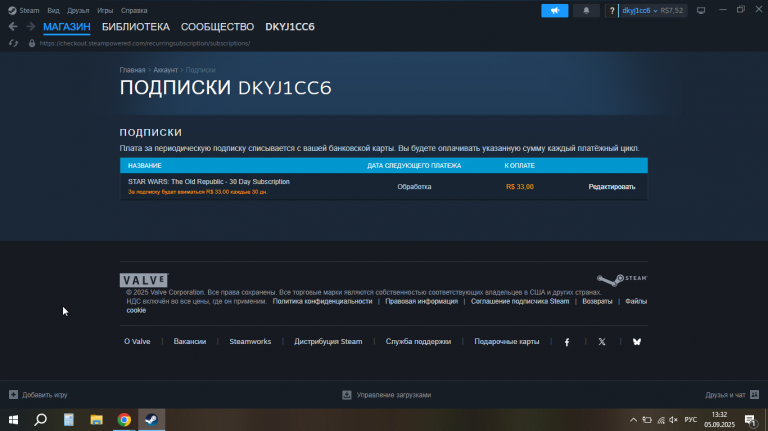Image resolution: width=768 pixels, height=431 pixels.
Task: Open the Справка menu
Action: [134, 10]
